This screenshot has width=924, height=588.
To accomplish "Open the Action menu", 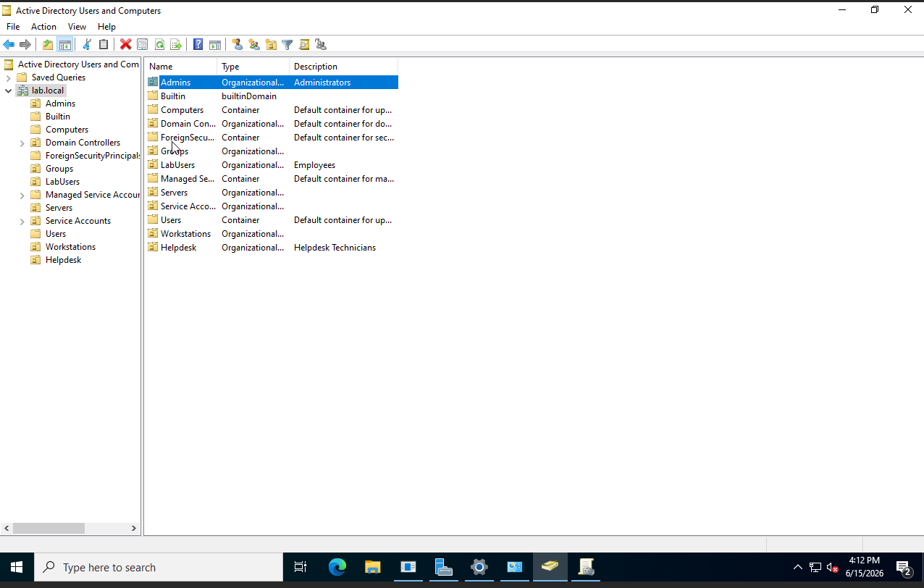I will coord(43,27).
